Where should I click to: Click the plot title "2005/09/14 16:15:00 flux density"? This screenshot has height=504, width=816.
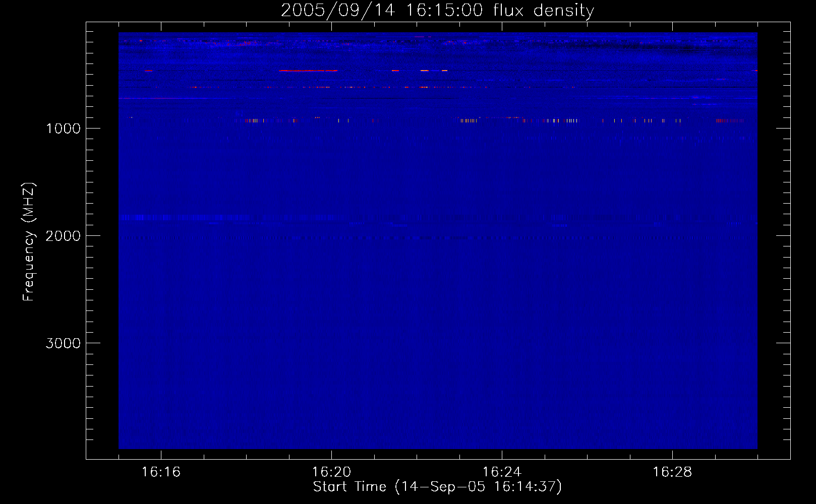click(x=437, y=10)
